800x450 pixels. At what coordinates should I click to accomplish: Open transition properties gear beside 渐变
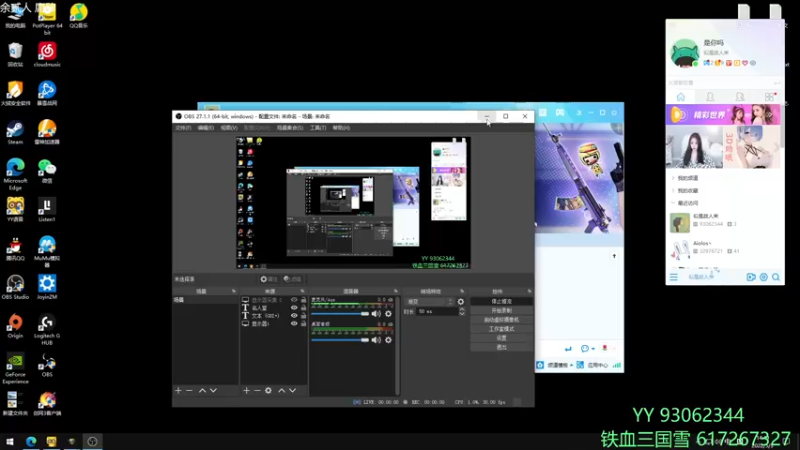point(461,302)
